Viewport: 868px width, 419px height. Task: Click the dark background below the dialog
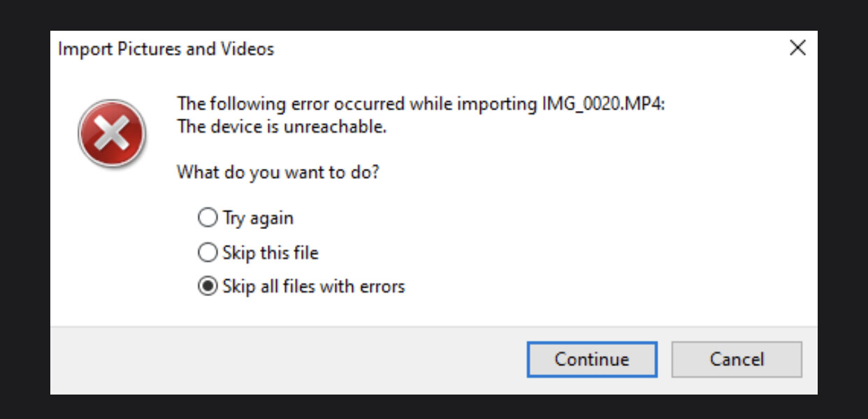[433, 407]
